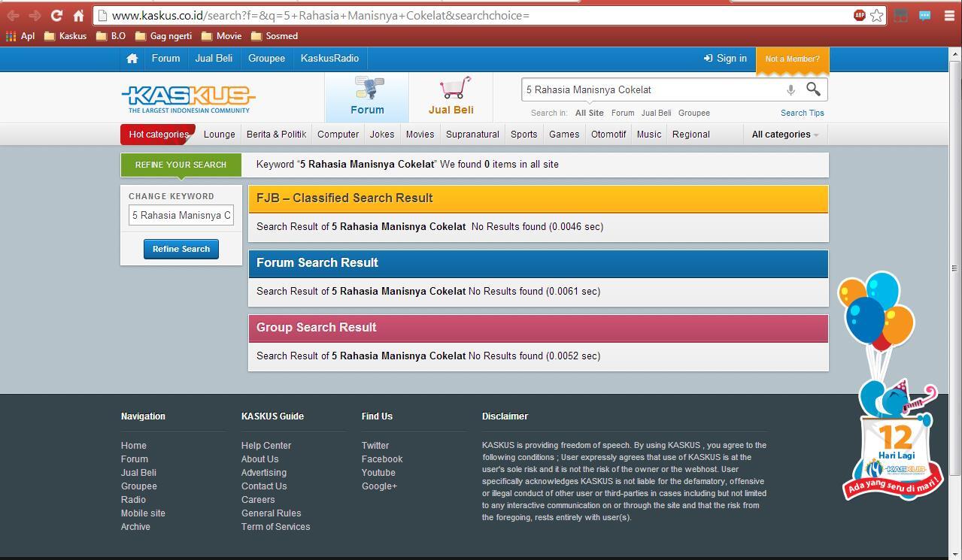Open Music category
962x560 pixels.
(x=649, y=135)
